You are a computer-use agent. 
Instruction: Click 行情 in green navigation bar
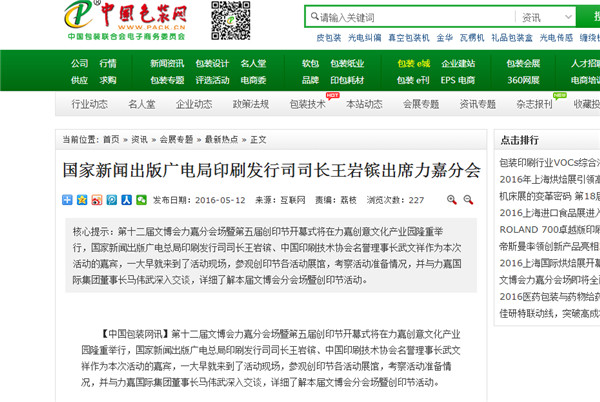click(x=108, y=63)
